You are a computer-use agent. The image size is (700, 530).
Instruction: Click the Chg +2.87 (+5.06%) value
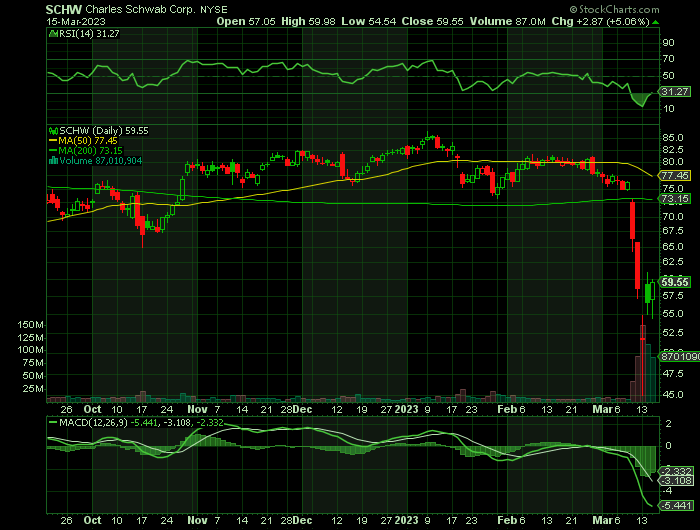600,21
